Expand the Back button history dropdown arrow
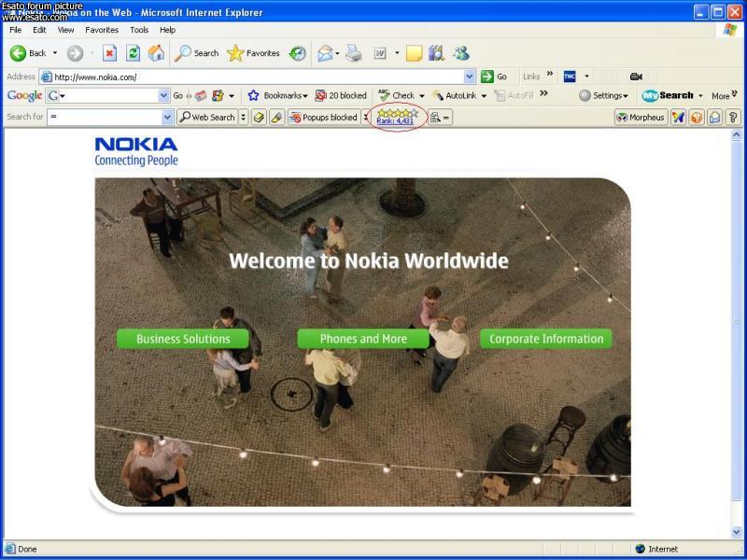Viewport: 747px width, 560px height. (55, 53)
